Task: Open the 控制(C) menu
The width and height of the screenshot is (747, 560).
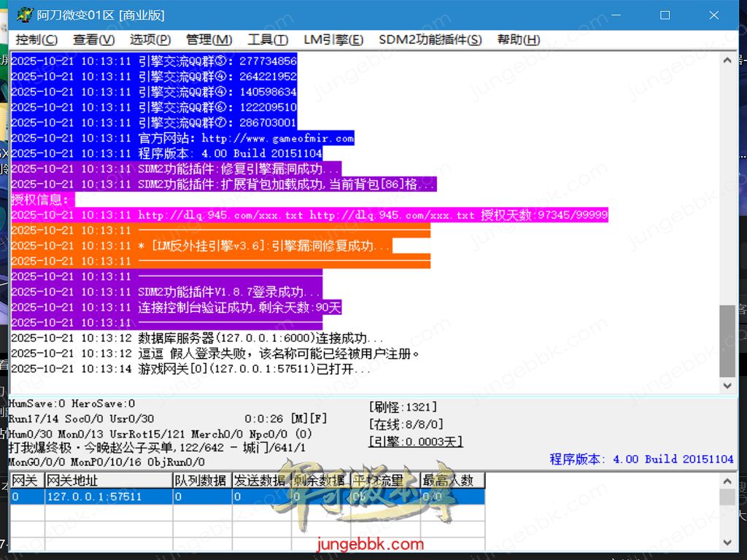Action: coord(36,39)
